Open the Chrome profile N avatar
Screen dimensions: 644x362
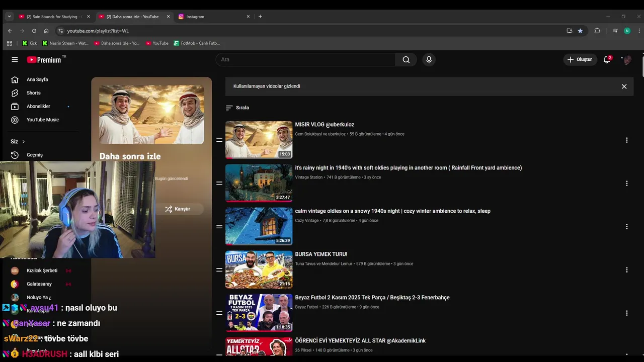tap(627, 31)
